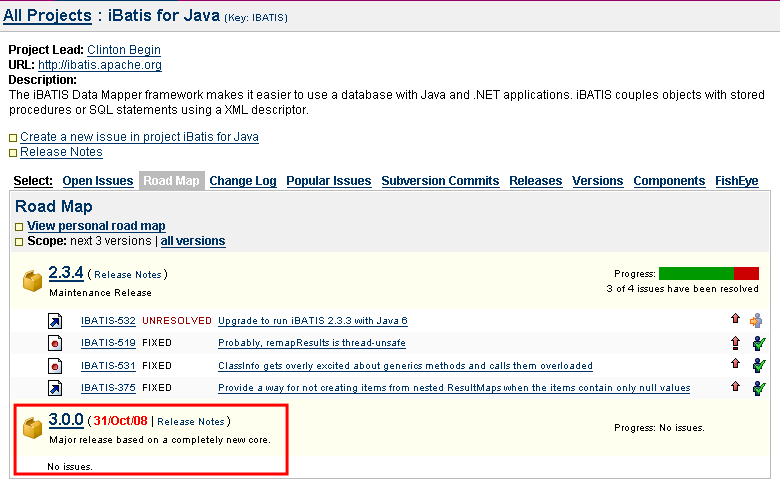Viewport: 780px width, 484px height.
Task: Open the Versions tab
Action: 597,181
